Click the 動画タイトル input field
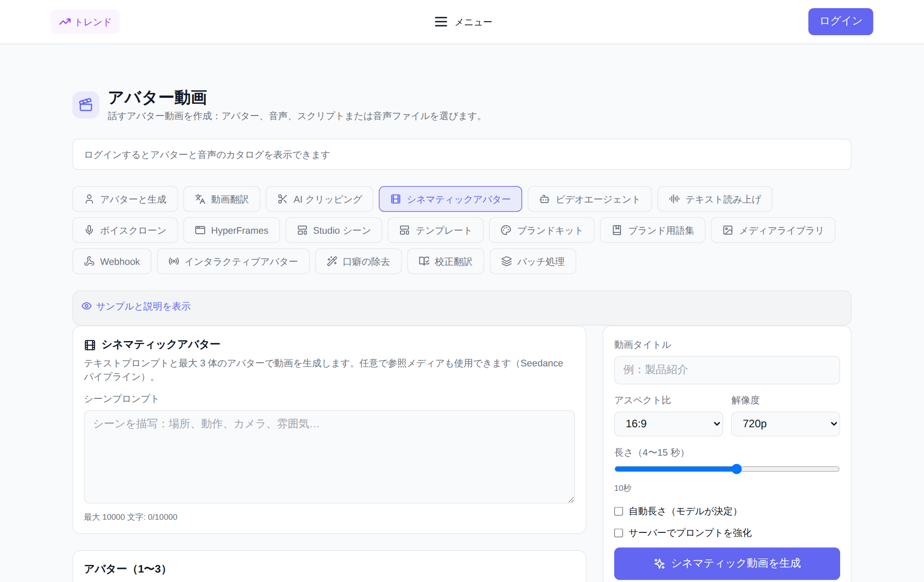924x582 pixels. pyautogui.click(x=727, y=370)
